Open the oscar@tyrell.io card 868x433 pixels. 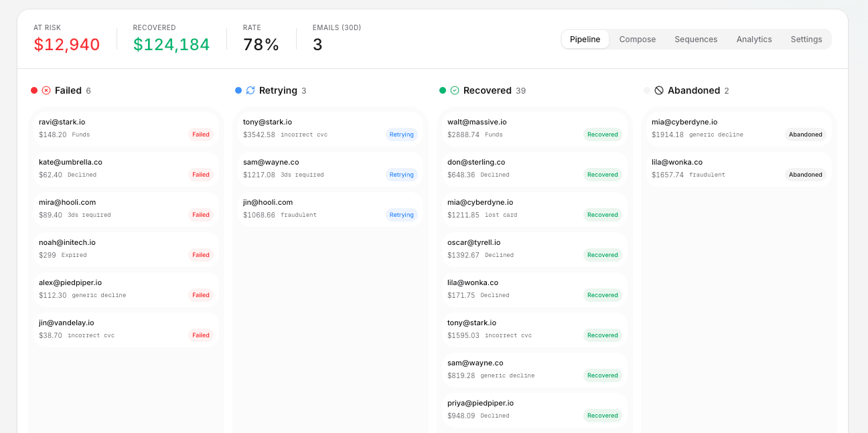[534, 249]
